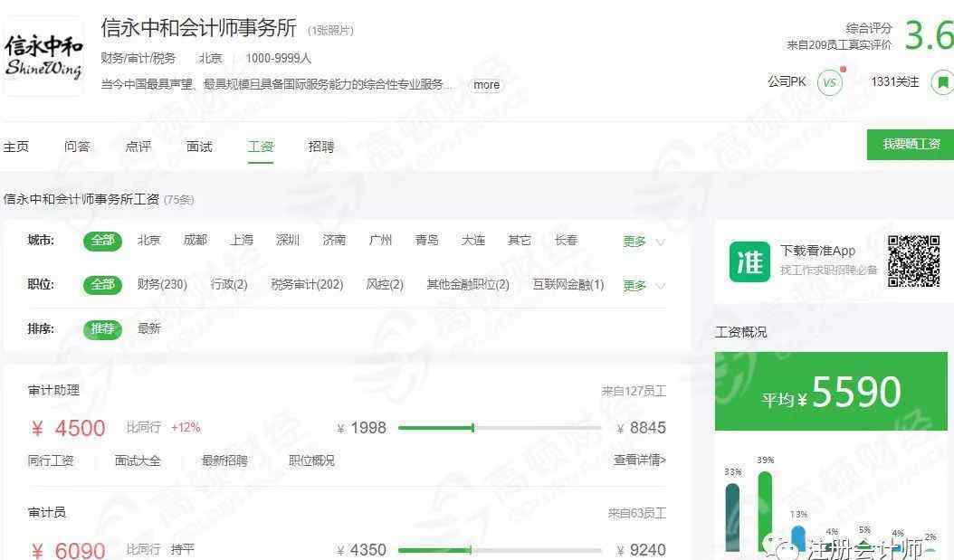Click the 33% salary distribution bar
Viewport: 954px width, 560px height.
point(732,517)
